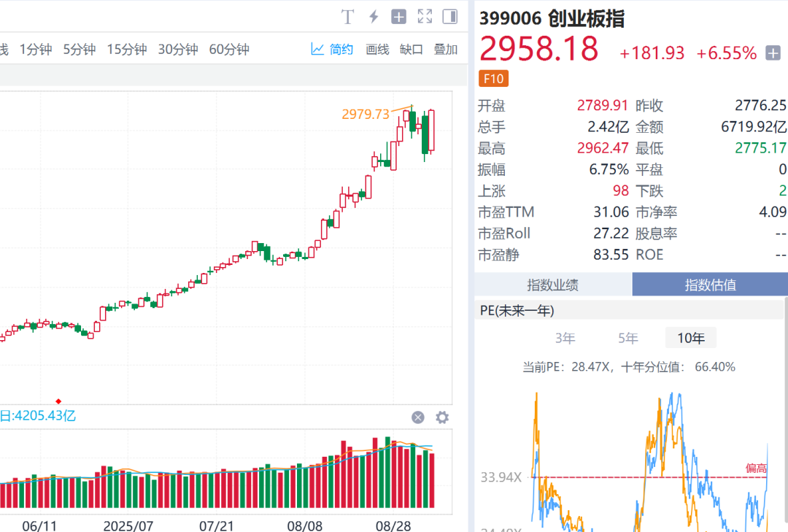
Task: Click the lightning bolt quick-trade icon
Action: tap(374, 17)
